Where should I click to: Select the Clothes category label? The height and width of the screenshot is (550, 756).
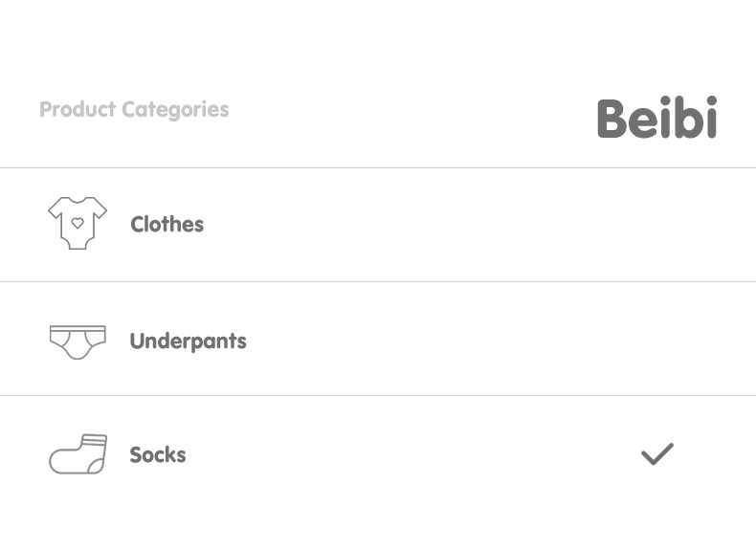pos(167,225)
